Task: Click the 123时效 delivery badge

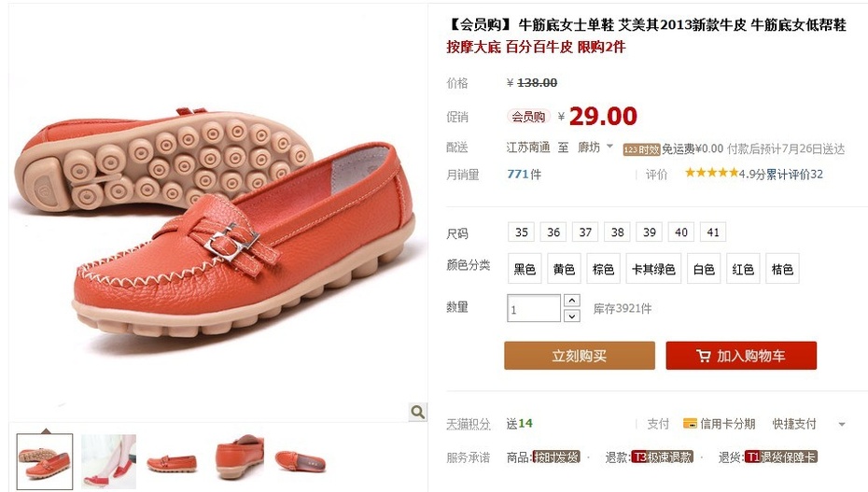Action: click(x=641, y=149)
